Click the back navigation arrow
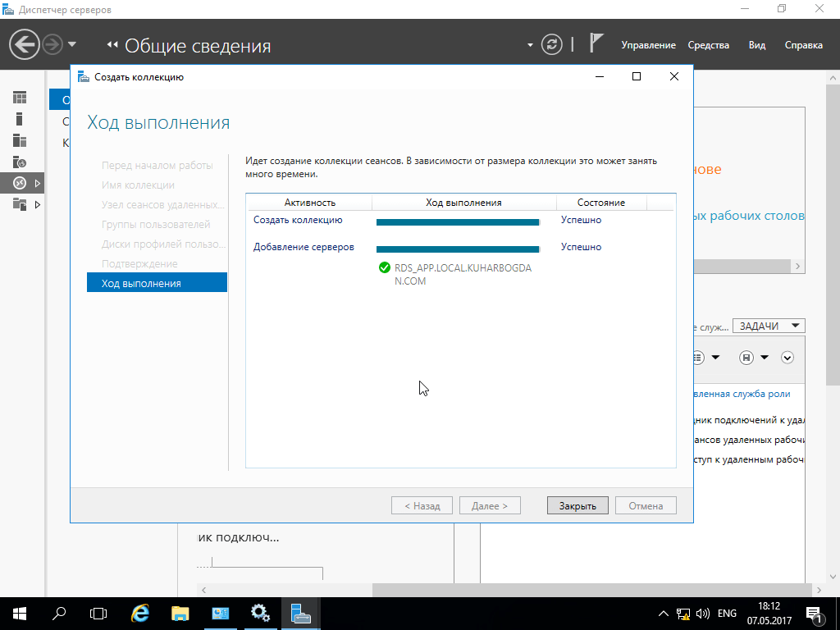Viewport: 840px width, 630px height. click(x=25, y=44)
